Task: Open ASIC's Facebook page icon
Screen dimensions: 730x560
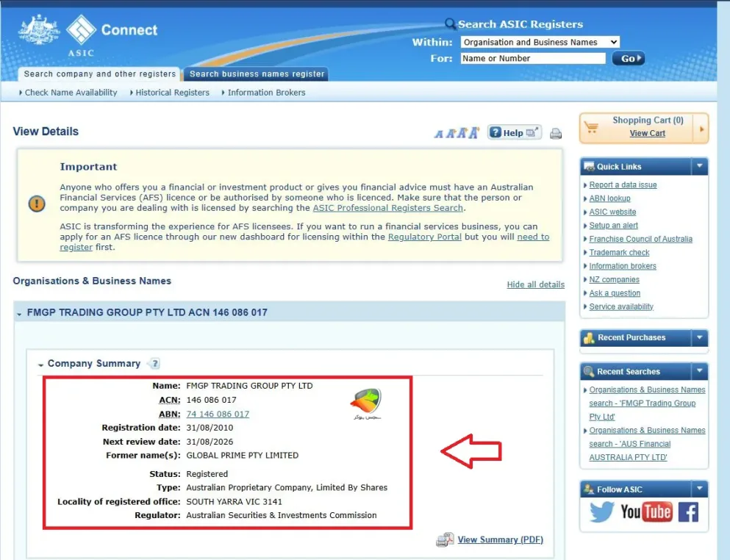Action: tap(688, 512)
